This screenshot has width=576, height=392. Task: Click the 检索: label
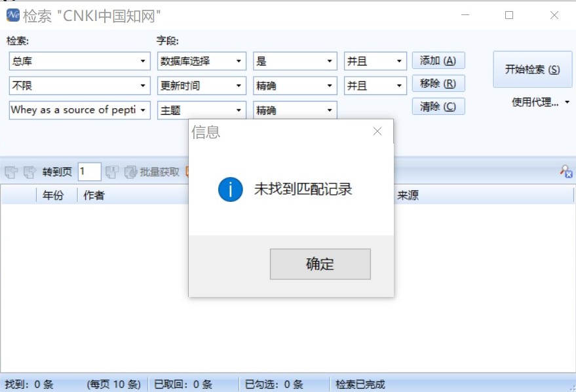coord(18,41)
